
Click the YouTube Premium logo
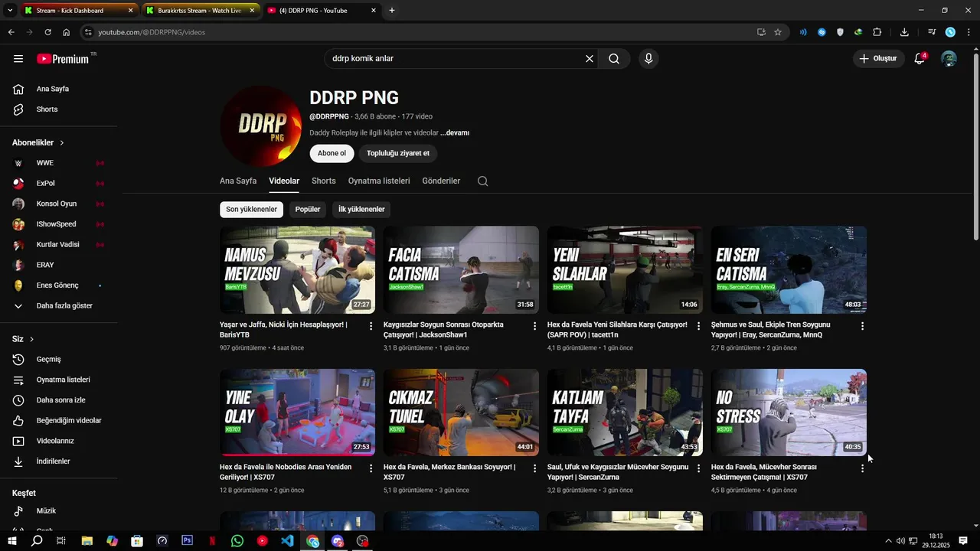64,59
